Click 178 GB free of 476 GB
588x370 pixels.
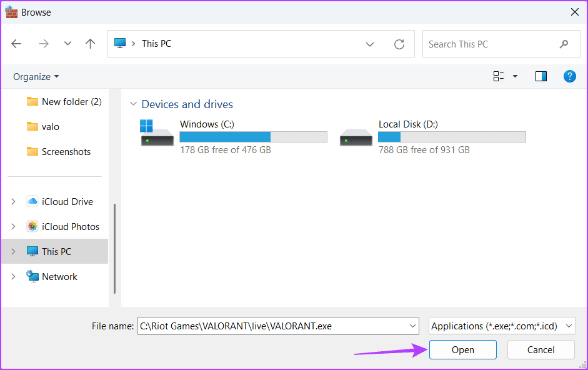click(226, 150)
